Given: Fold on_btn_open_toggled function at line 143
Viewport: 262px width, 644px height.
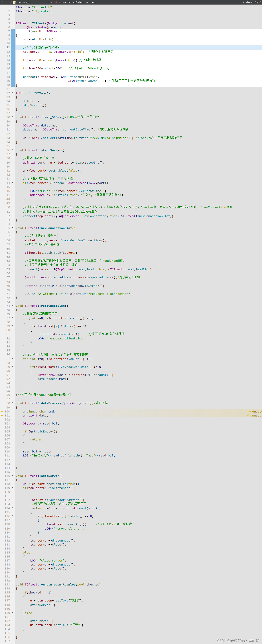Looking at the screenshot, I should (13, 584).
